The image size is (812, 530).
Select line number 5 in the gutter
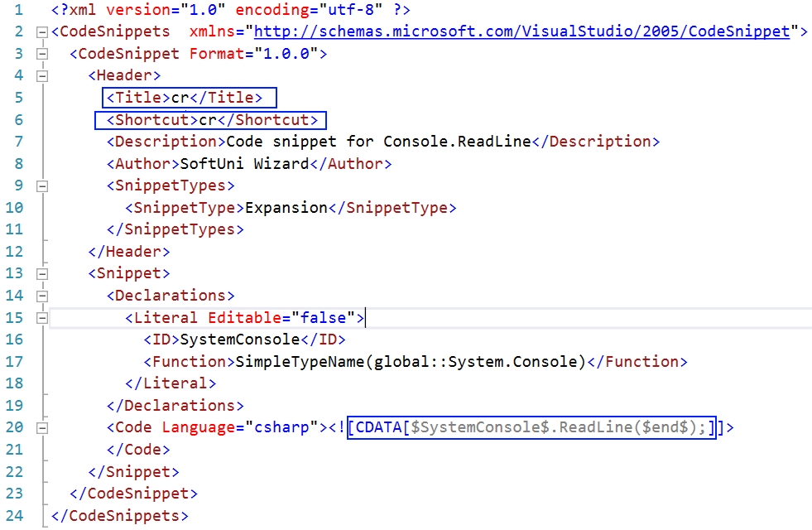[18, 97]
